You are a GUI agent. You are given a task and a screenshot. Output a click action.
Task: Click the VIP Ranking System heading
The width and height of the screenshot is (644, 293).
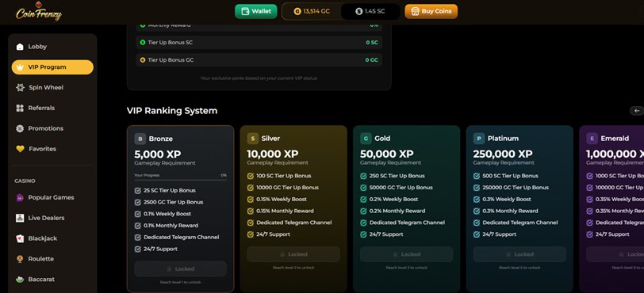[172, 111]
